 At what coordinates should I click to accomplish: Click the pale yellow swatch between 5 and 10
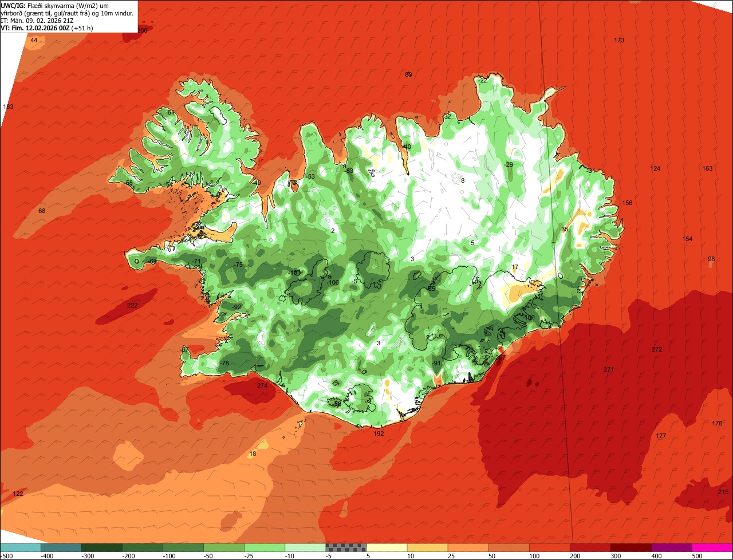point(387,547)
